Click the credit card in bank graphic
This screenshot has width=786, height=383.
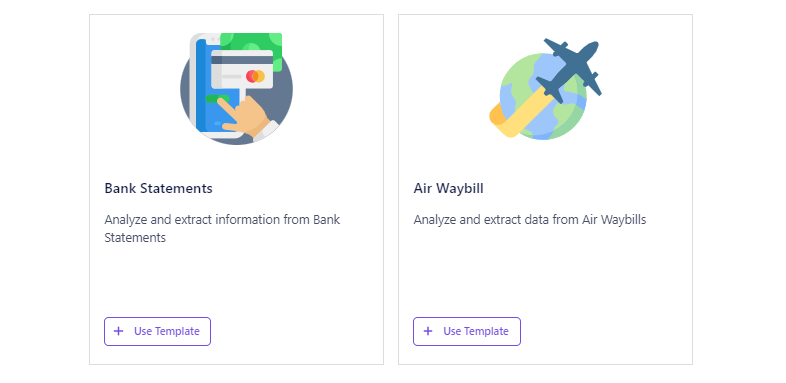(242, 69)
